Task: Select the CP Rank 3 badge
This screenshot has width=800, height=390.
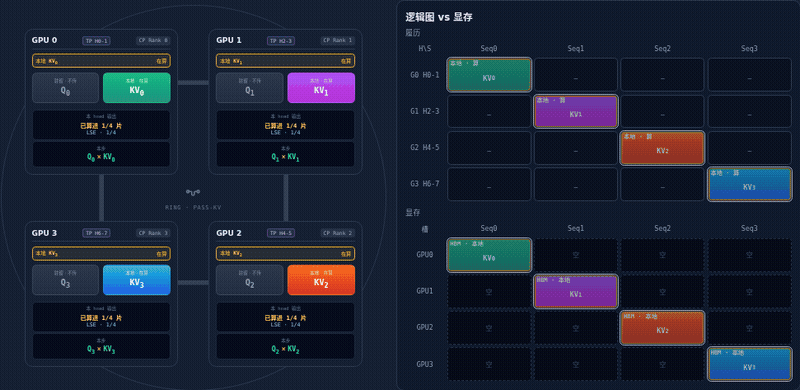Action: click(153, 233)
